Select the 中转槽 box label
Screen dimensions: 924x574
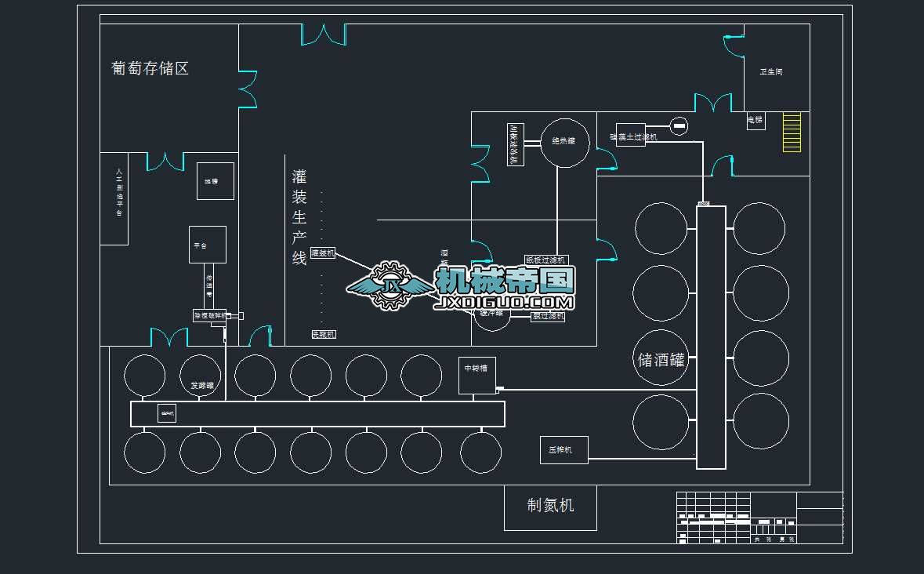pos(476,369)
